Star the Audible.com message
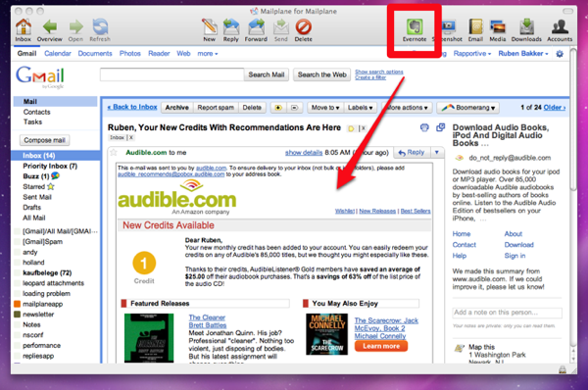 pos(114,153)
